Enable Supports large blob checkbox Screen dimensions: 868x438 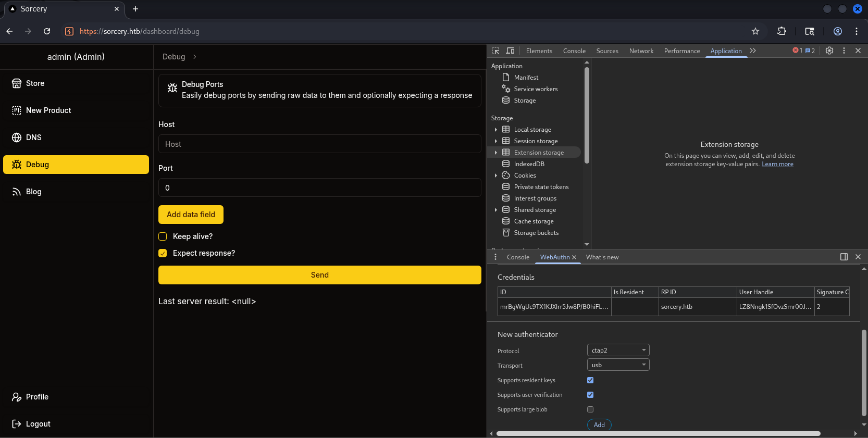tap(590, 409)
